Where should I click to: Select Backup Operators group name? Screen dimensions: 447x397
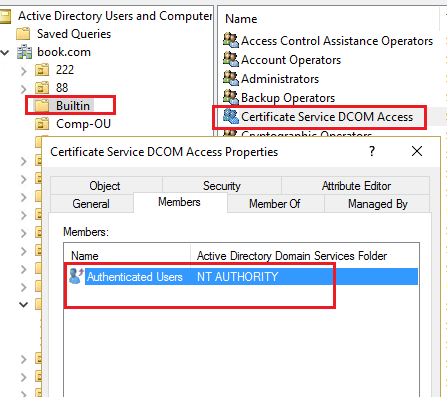[x=288, y=98]
